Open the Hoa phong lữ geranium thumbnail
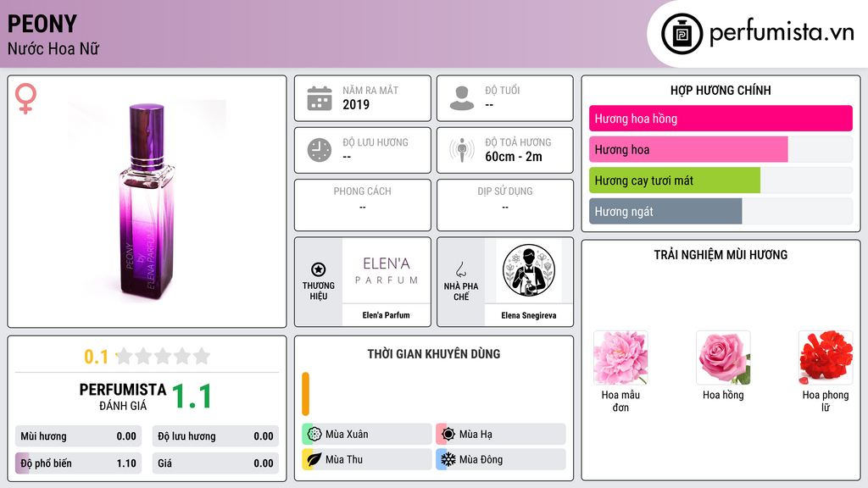The width and height of the screenshot is (868, 488). coord(826,358)
